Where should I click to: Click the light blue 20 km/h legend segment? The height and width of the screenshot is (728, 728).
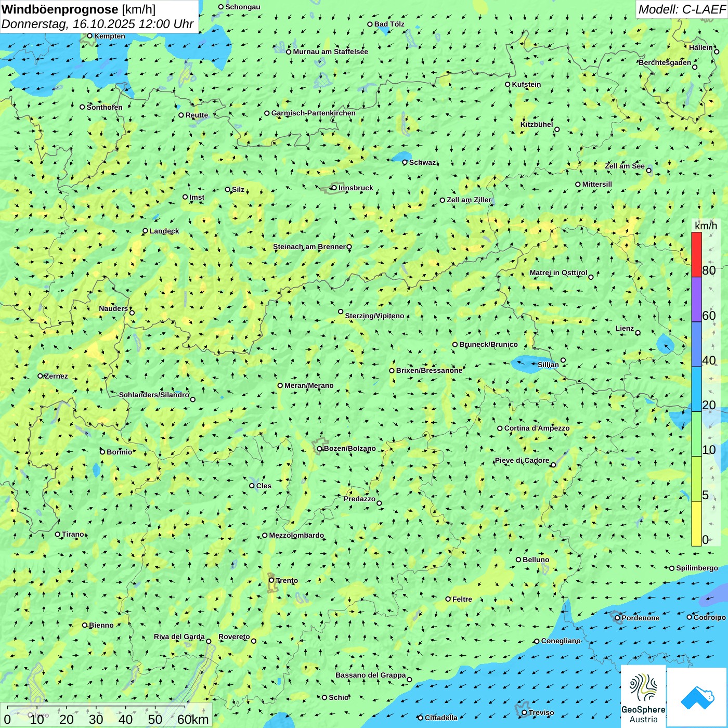coord(696,389)
